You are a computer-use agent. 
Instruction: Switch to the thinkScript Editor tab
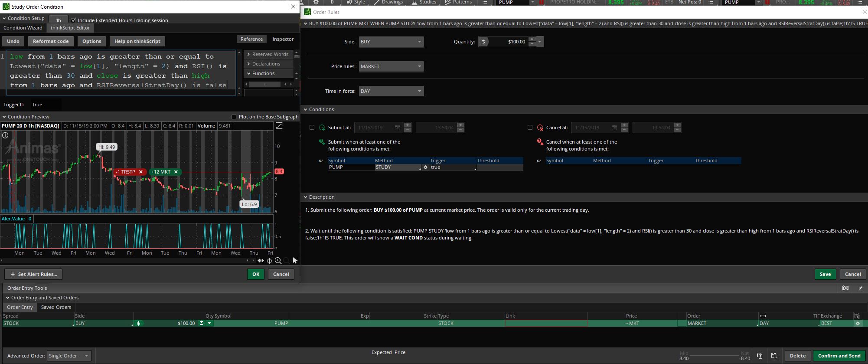tap(70, 28)
